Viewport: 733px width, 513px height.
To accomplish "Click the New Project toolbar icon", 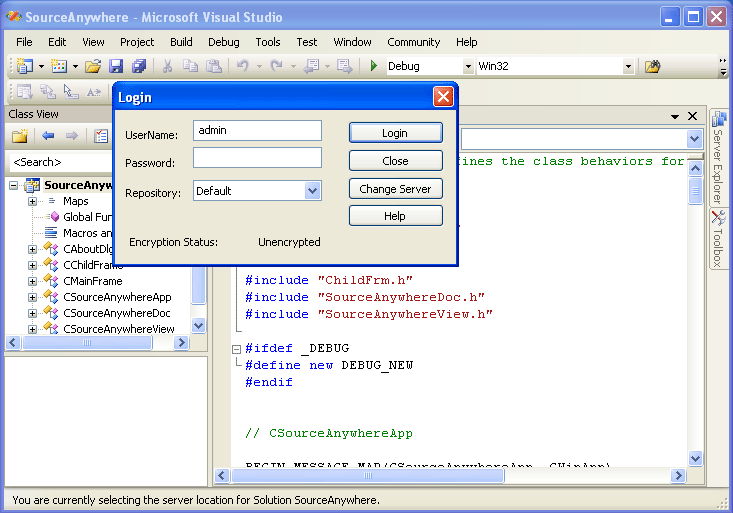I will [x=25, y=66].
